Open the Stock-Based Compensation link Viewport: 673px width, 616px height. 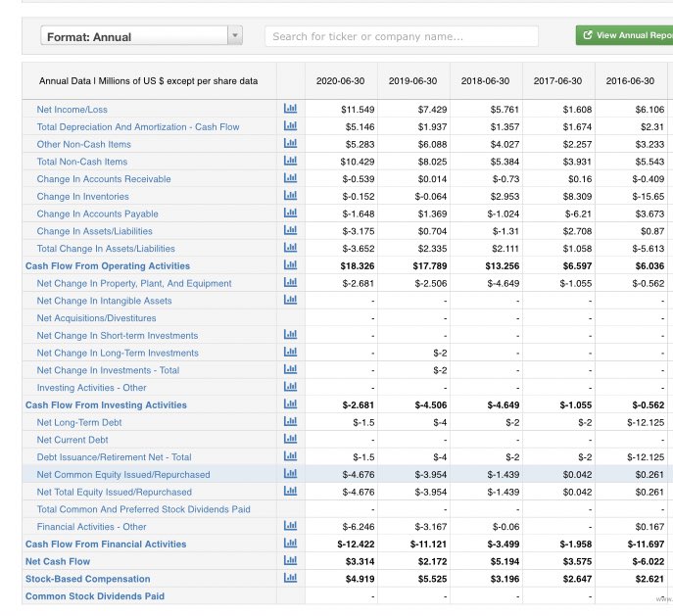(87, 579)
